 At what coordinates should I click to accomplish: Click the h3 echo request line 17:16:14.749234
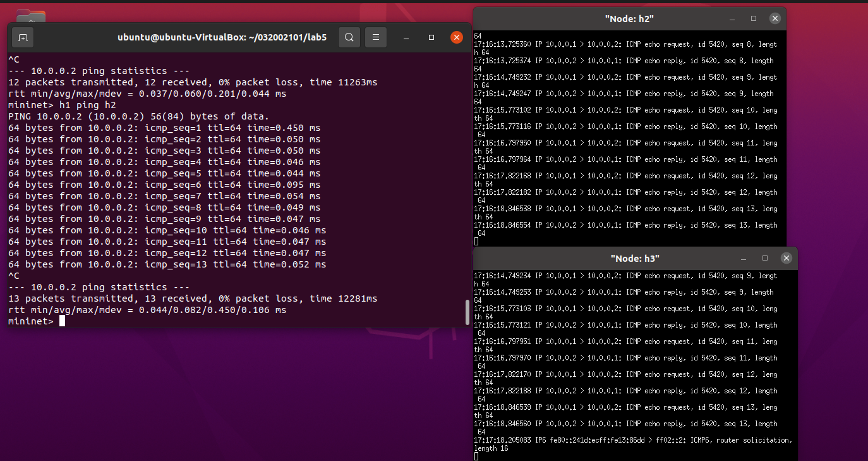pos(625,276)
